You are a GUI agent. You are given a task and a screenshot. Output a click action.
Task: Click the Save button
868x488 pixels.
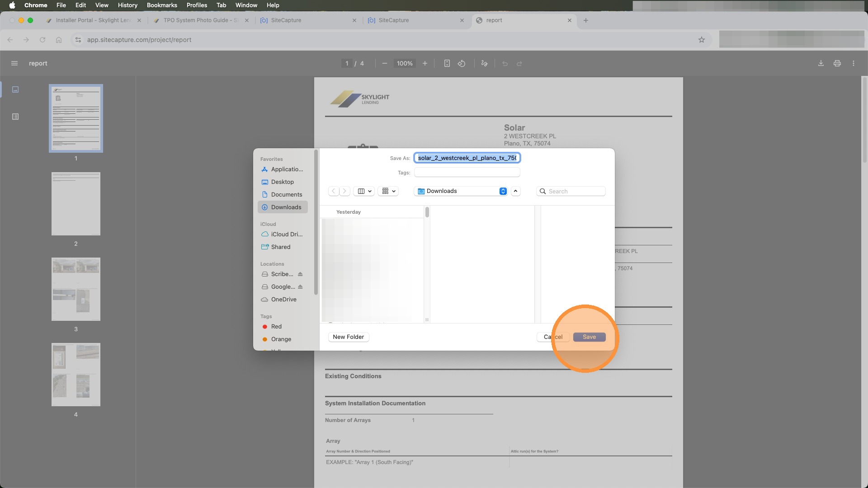[x=589, y=337]
